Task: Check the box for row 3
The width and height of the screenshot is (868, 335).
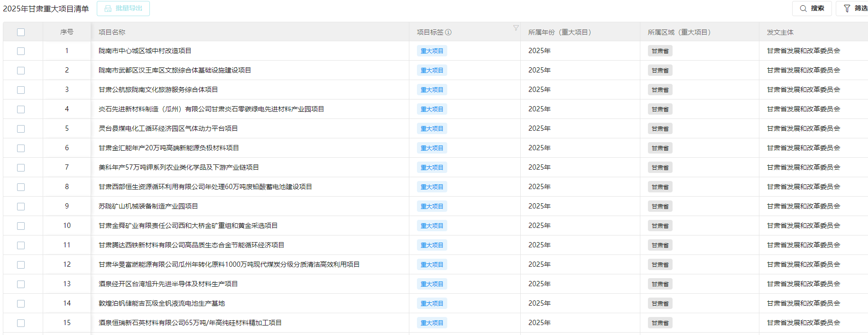Action: tap(21, 90)
